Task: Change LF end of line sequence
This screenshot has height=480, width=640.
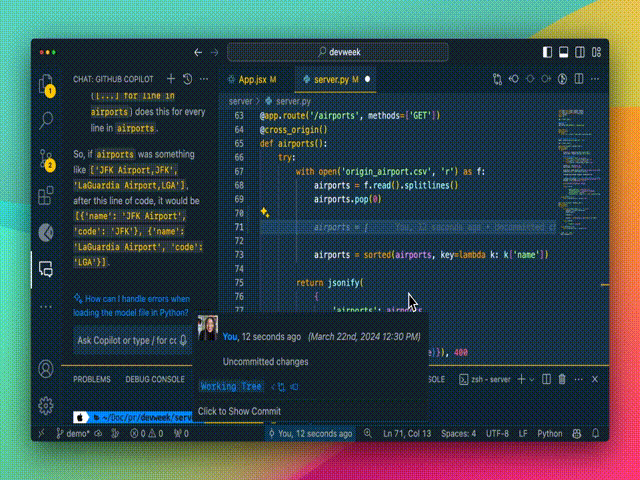Action: [x=523, y=433]
